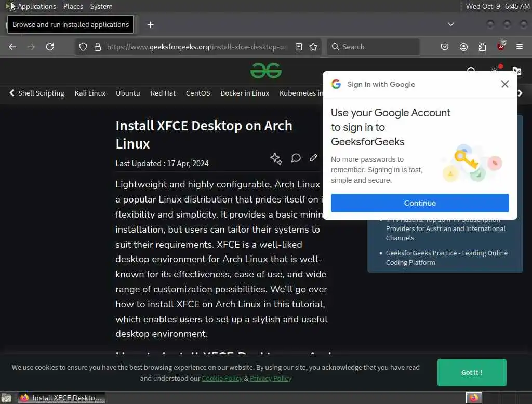Open the CentOS topic

point(198,93)
